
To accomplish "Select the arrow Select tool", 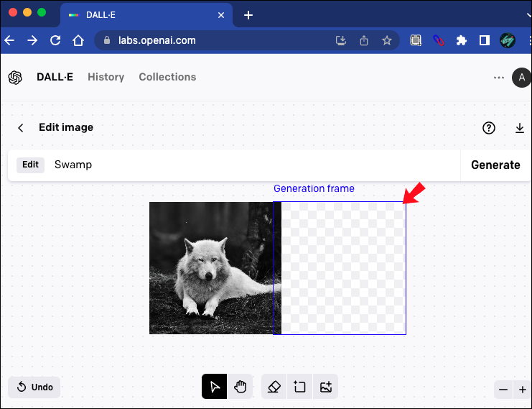I will pos(214,387).
